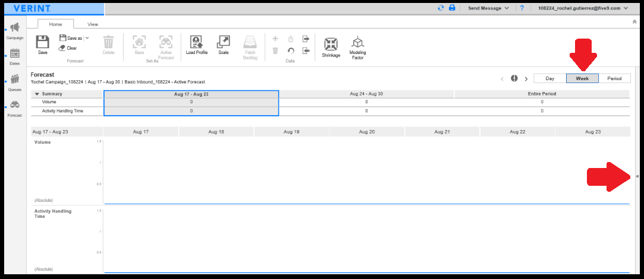Click the Activity Handling Time chart label
644x279 pixels.
(x=53, y=213)
